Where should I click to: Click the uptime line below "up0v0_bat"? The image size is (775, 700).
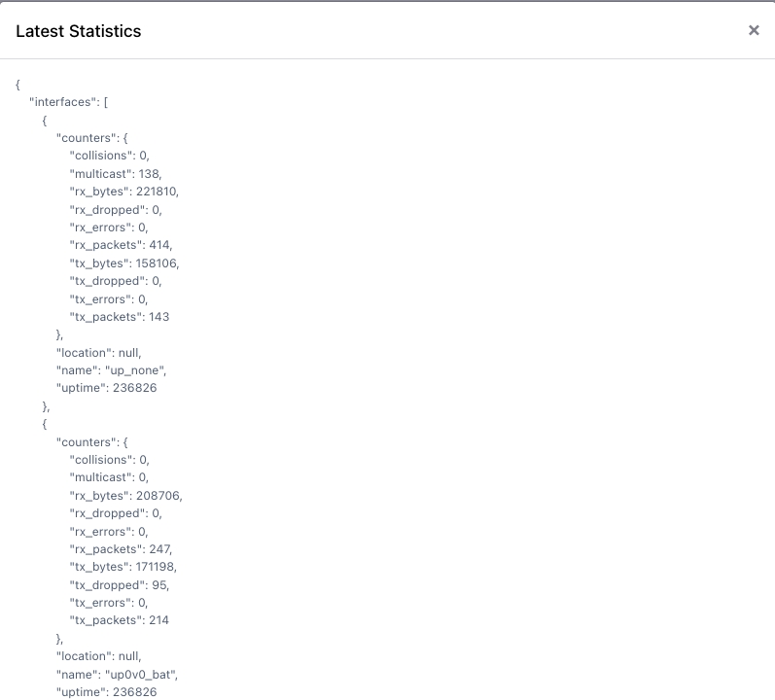[x=107, y=691]
